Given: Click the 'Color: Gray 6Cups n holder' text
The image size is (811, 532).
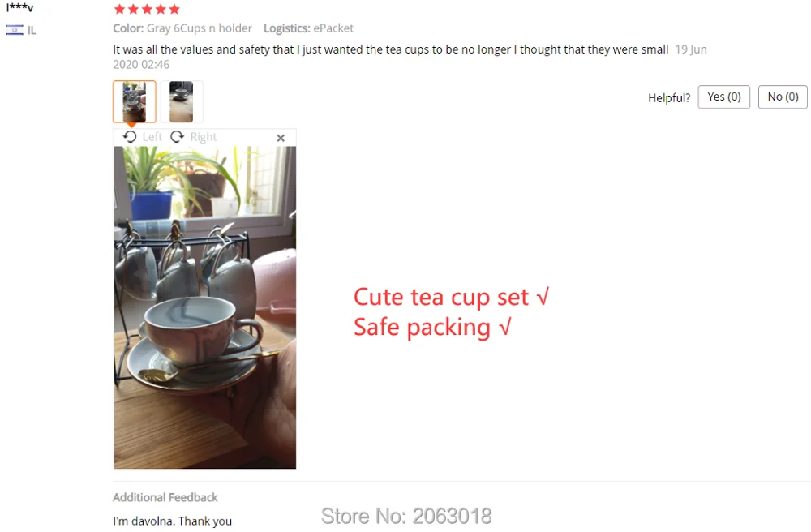Looking at the screenshot, I should coord(182,28).
